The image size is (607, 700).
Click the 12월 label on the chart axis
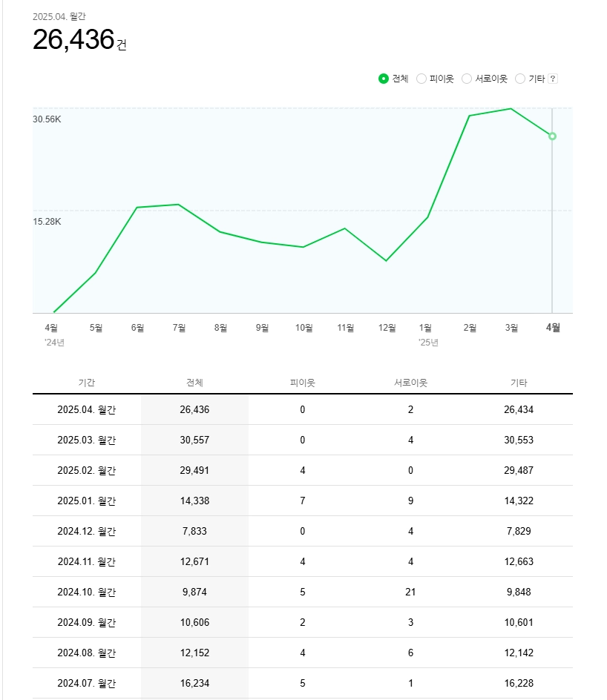pyautogui.click(x=387, y=328)
